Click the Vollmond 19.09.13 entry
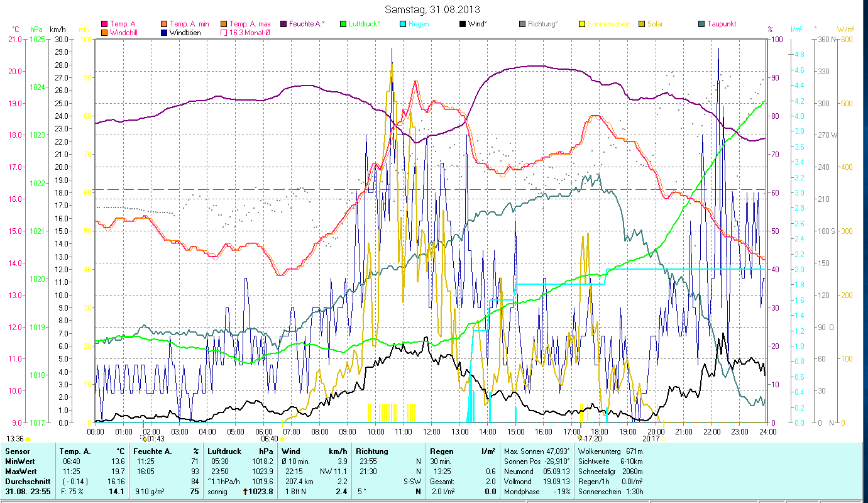This screenshot has height=503, width=868. [x=536, y=482]
